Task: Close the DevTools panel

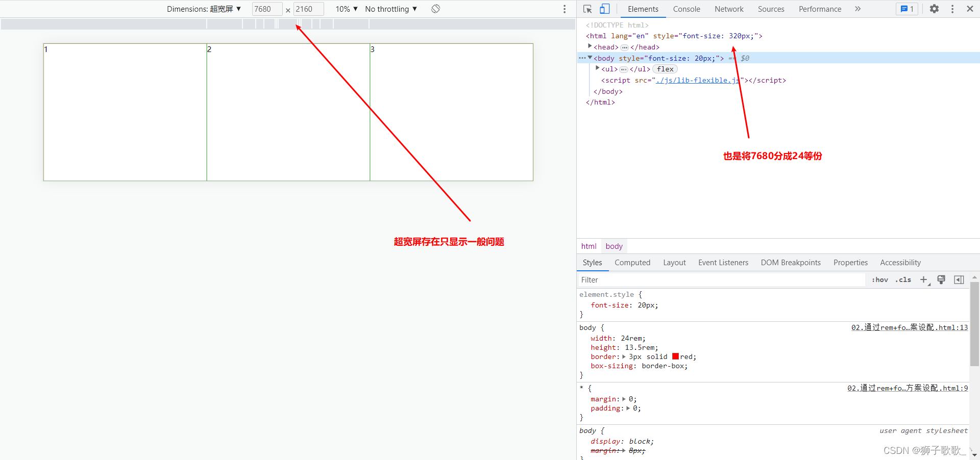Action: pos(970,9)
